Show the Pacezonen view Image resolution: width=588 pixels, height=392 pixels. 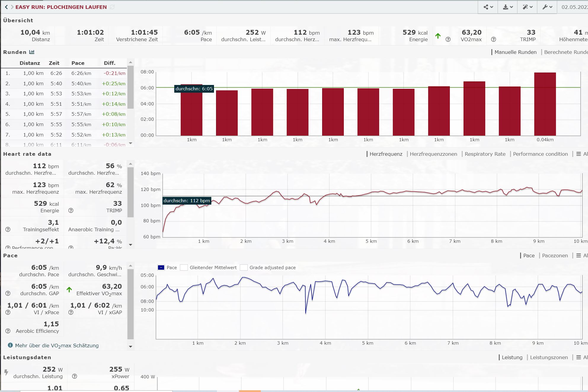click(555, 255)
